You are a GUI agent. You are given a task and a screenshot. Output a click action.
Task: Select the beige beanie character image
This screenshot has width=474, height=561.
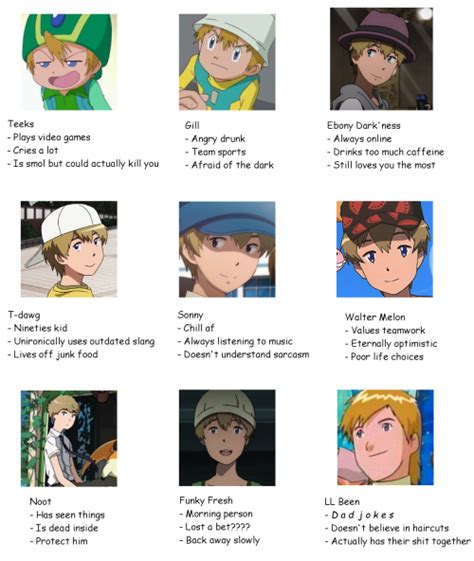coord(227,438)
